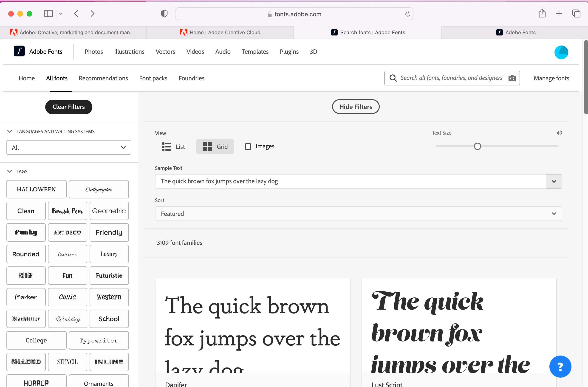Viewport: 588px width, 387px height.
Task: Click the privacy shield icon in toolbar
Action: pos(164,14)
